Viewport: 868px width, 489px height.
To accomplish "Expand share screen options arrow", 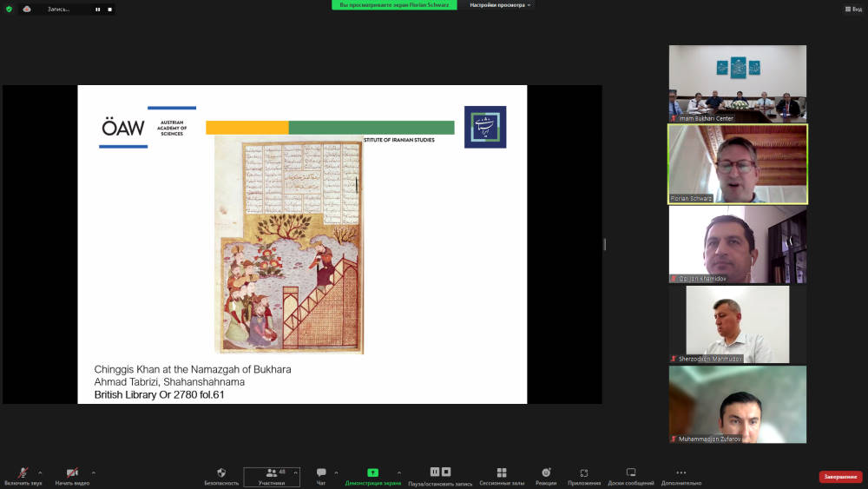I will click(399, 473).
